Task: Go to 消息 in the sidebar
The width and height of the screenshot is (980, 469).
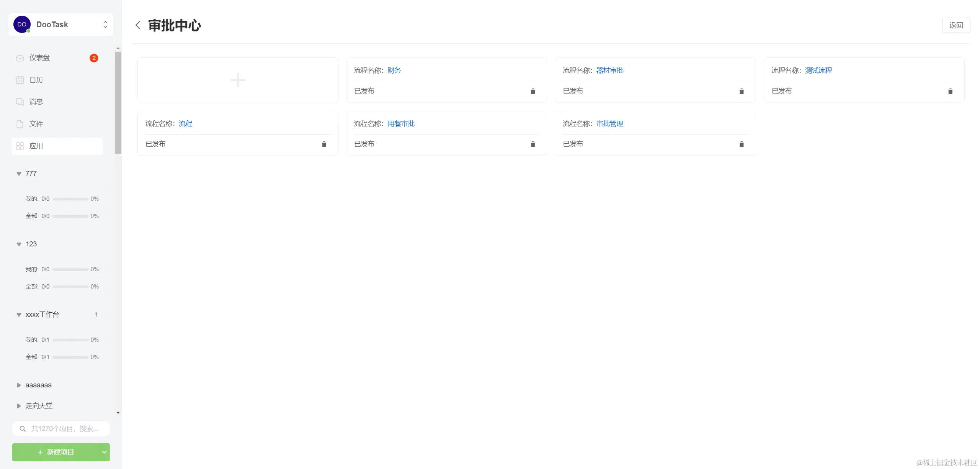Action: [36, 102]
